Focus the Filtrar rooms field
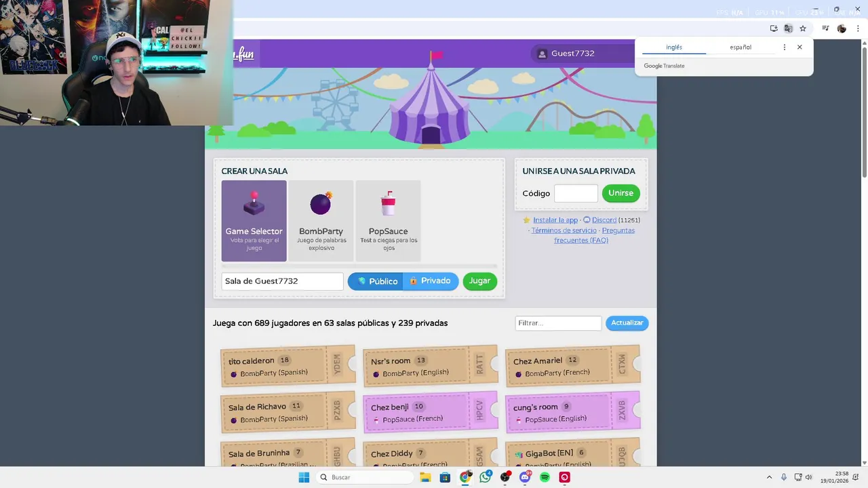Image resolution: width=868 pixels, height=488 pixels. [558, 323]
